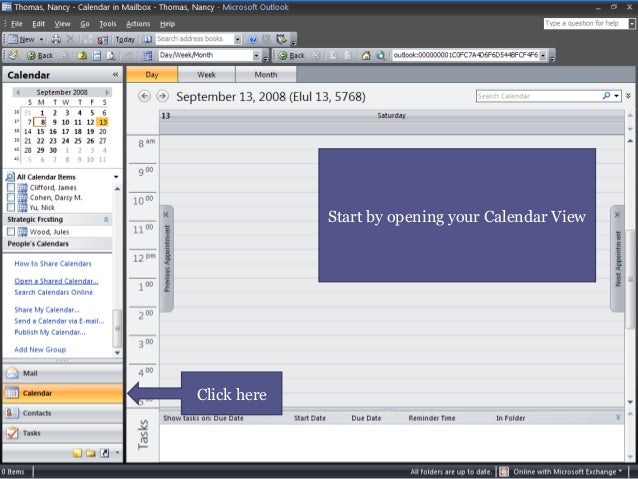Check the Wood, Jules calendar checkbox

click(x=11, y=232)
